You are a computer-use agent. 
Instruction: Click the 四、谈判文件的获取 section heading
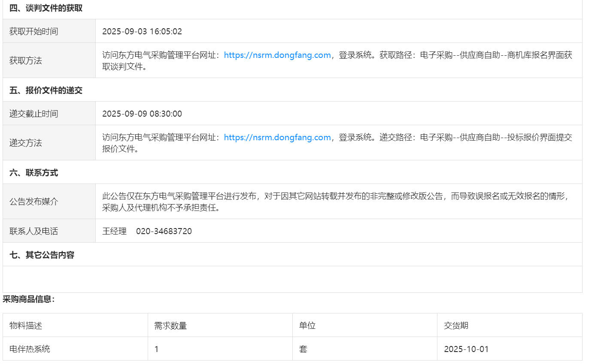(46, 8)
